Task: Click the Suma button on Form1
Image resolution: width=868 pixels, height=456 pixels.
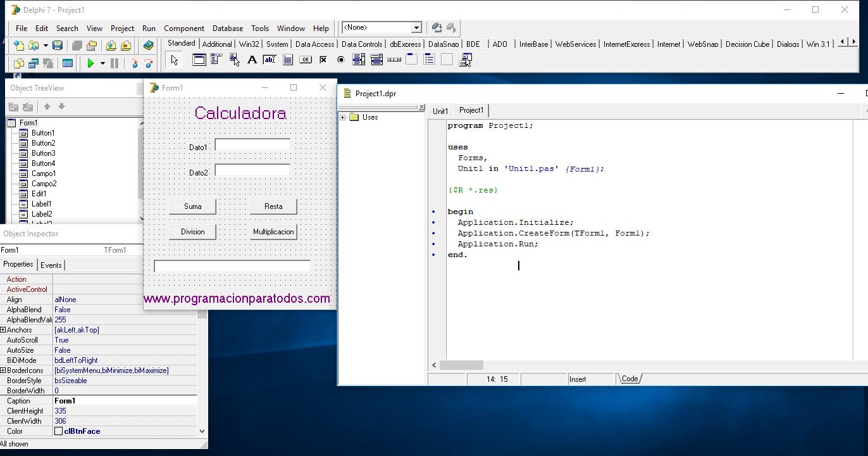Action: tap(192, 206)
